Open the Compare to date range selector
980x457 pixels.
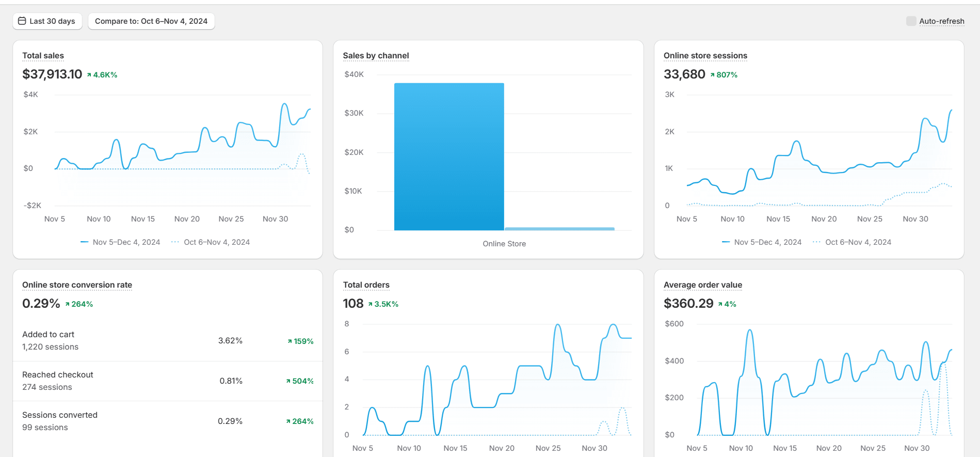click(151, 21)
